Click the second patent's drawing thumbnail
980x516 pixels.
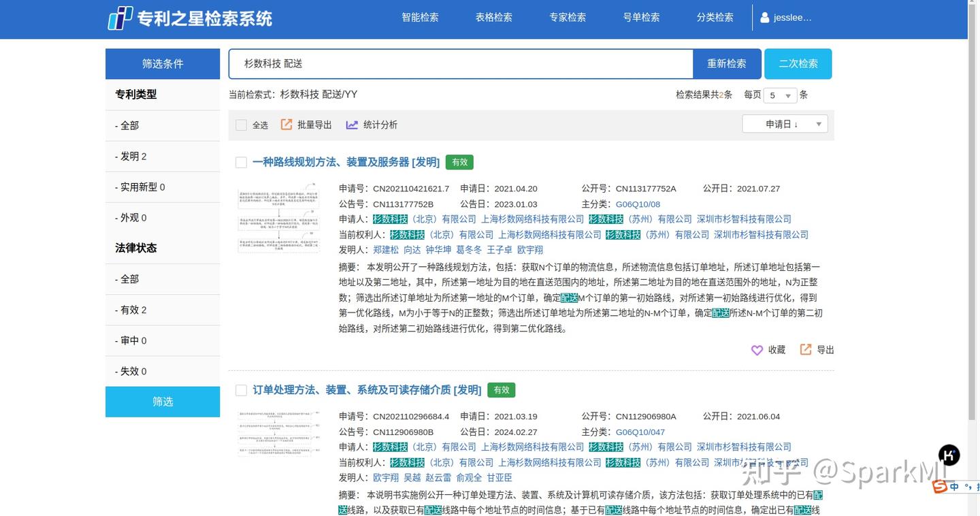click(279, 434)
